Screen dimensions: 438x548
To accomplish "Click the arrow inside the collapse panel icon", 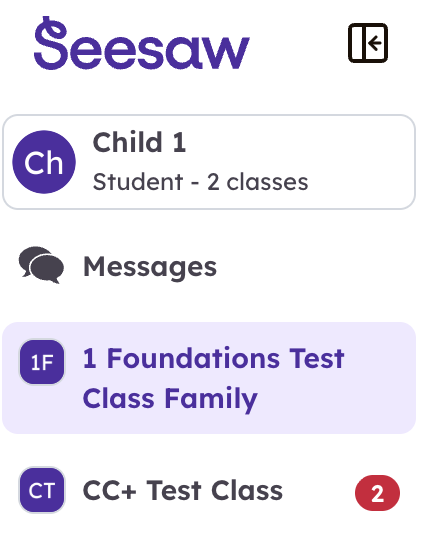I will point(375,43).
